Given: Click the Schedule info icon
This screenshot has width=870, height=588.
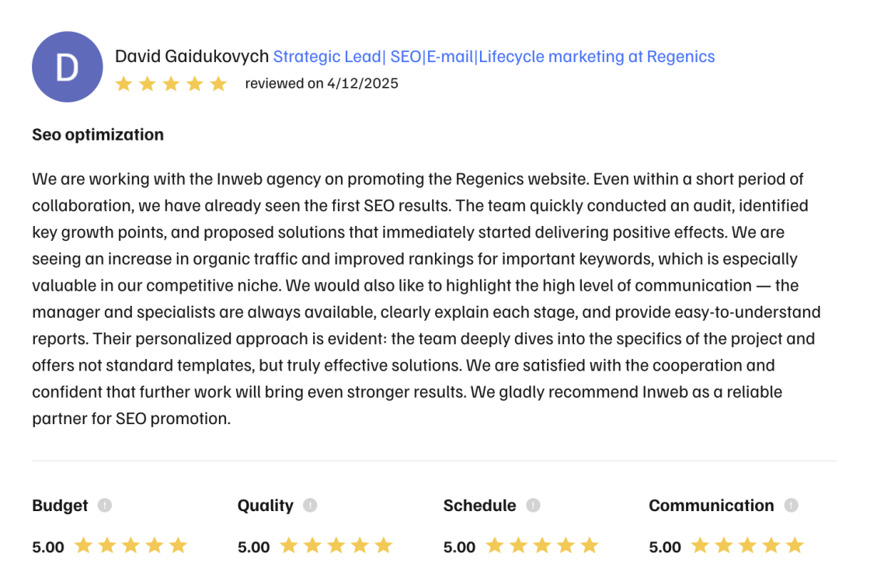Looking at the screenshot, I should coord(533,506).
